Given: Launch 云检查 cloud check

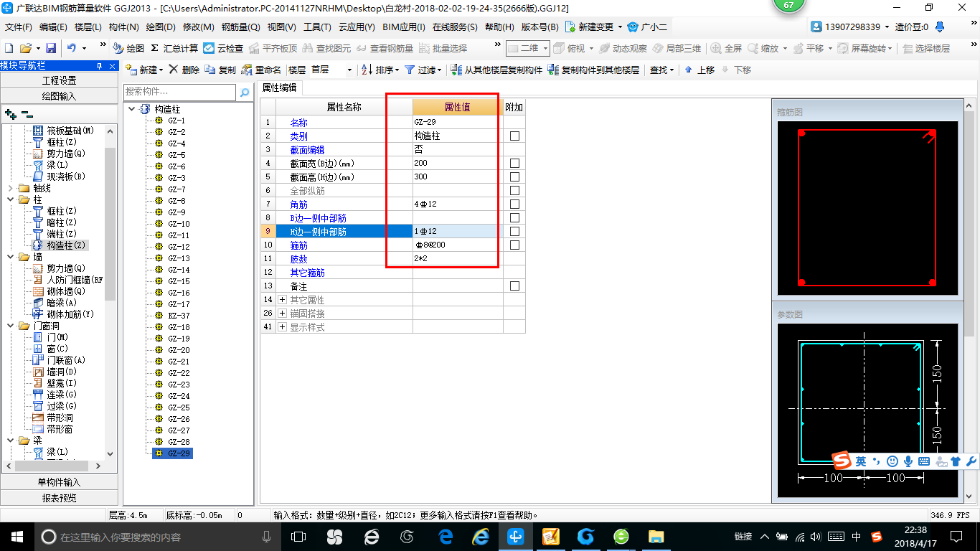Looking at the screenshot, I should click(x=223, y=48).
